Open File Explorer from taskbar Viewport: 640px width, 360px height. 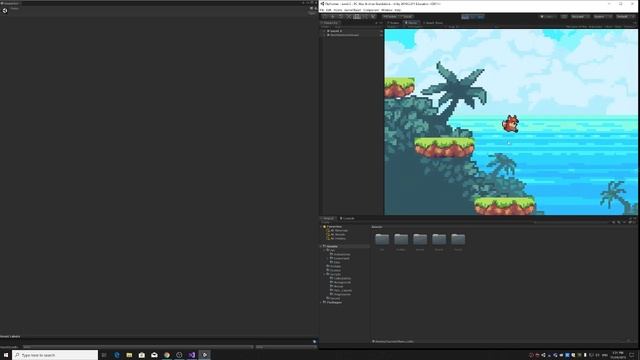coord(129,355)
